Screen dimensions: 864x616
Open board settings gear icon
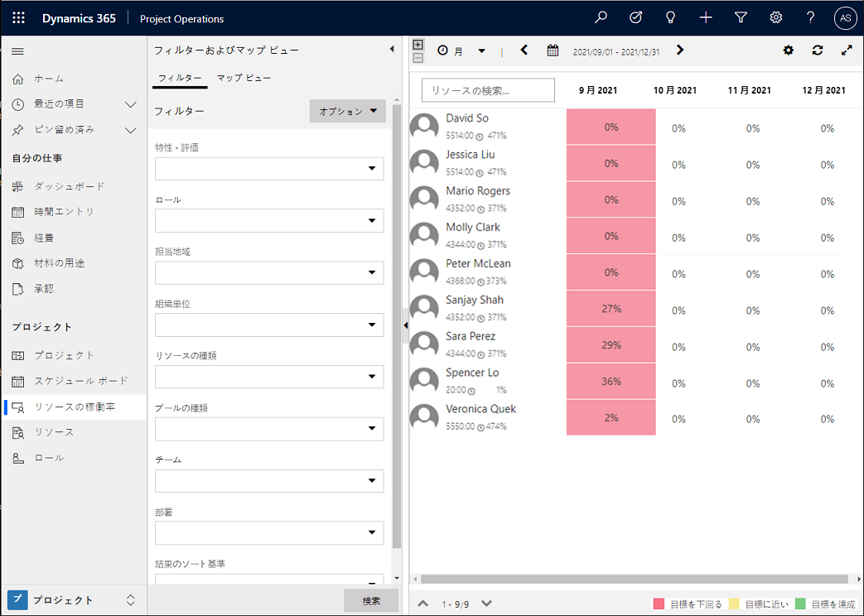pos(789,51)
